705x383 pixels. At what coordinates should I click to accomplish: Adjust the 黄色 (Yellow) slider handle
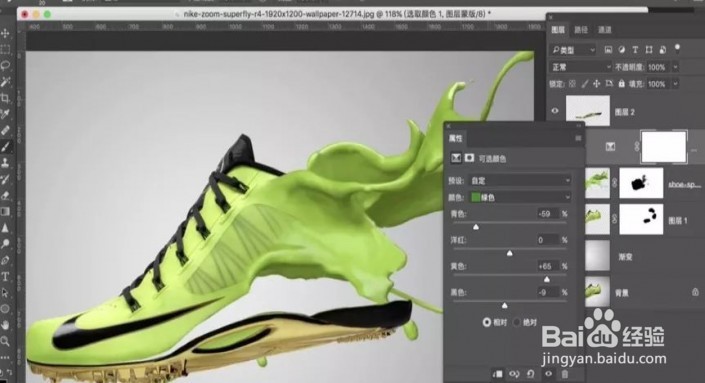point(547,279)
